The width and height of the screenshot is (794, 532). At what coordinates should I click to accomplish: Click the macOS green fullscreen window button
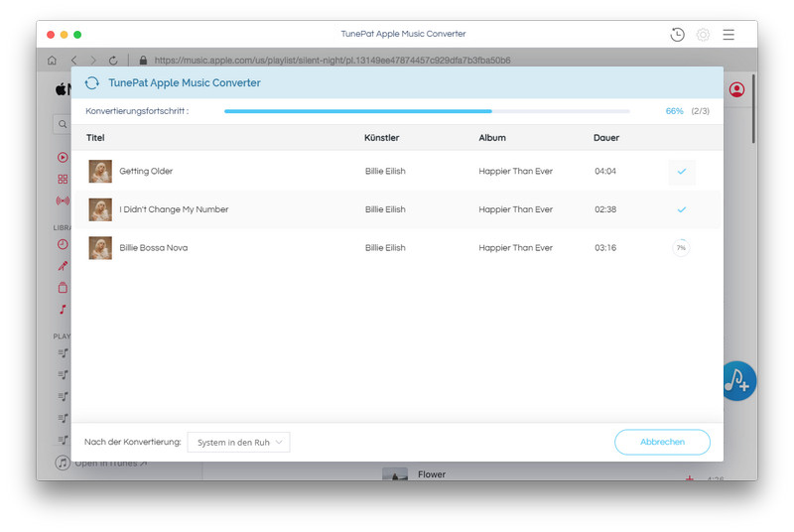coord(77,35)
